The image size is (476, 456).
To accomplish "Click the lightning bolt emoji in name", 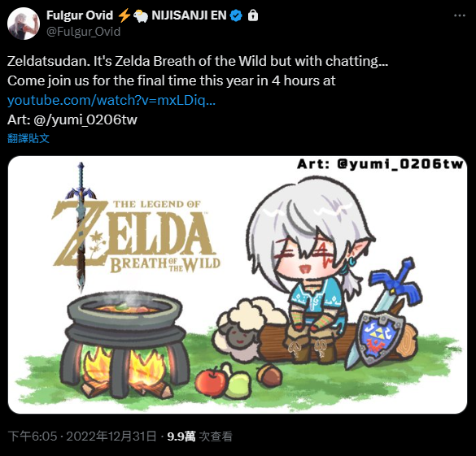I will pyautogui.click(x=124, y=15).
